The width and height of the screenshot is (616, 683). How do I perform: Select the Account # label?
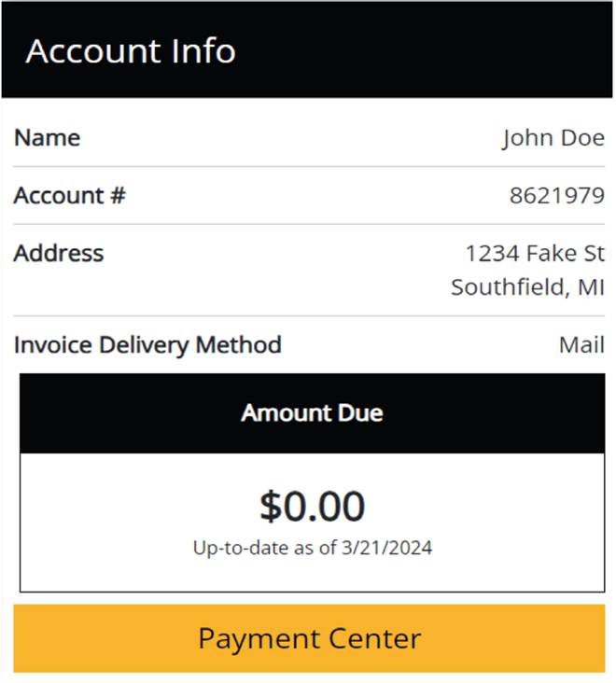point(69,196)
